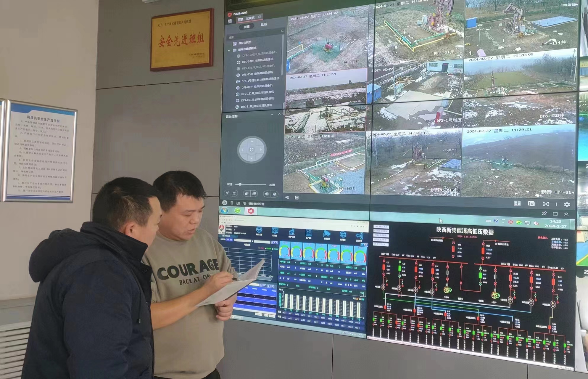The image size is (588, 379).
Task: Open alarm triangle icon in bottom bar
Action: coord(225,203)
